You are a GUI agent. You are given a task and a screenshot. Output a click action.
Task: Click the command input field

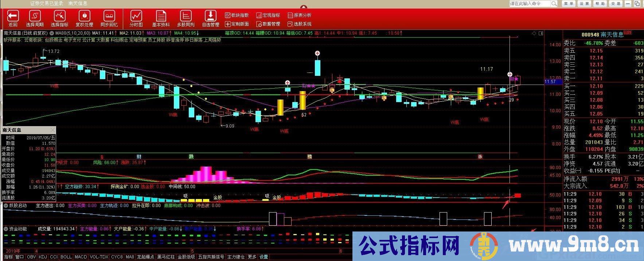coord(530,4)
